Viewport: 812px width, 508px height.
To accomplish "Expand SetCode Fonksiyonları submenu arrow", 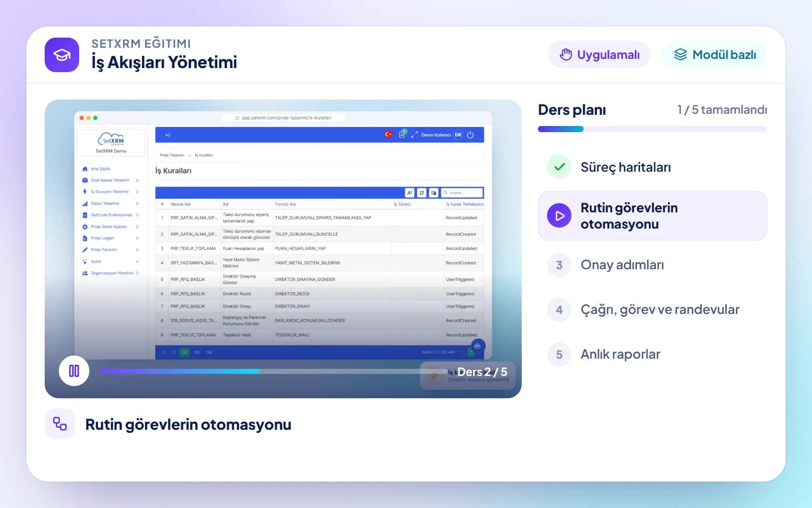I will pyautogui.click(x=138, y=215).
